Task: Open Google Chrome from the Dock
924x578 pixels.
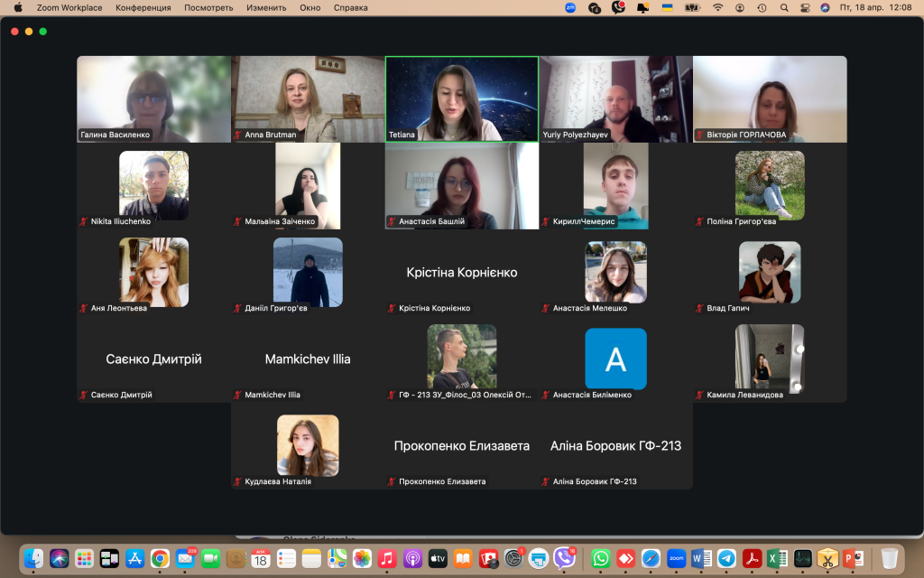Action: (160, 558)
